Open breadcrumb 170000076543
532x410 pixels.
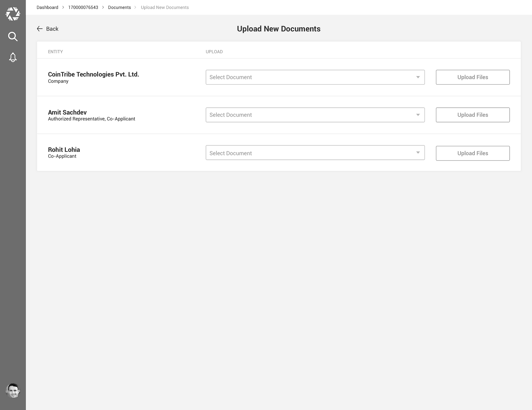[83, 7]
